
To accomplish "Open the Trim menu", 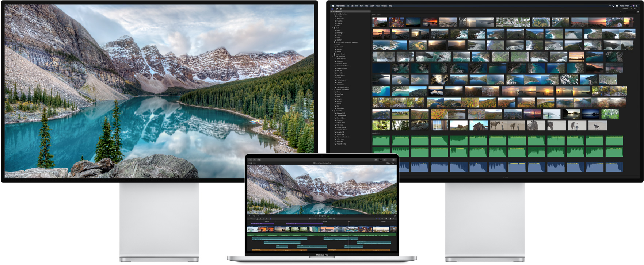I will tap(357, 6).
